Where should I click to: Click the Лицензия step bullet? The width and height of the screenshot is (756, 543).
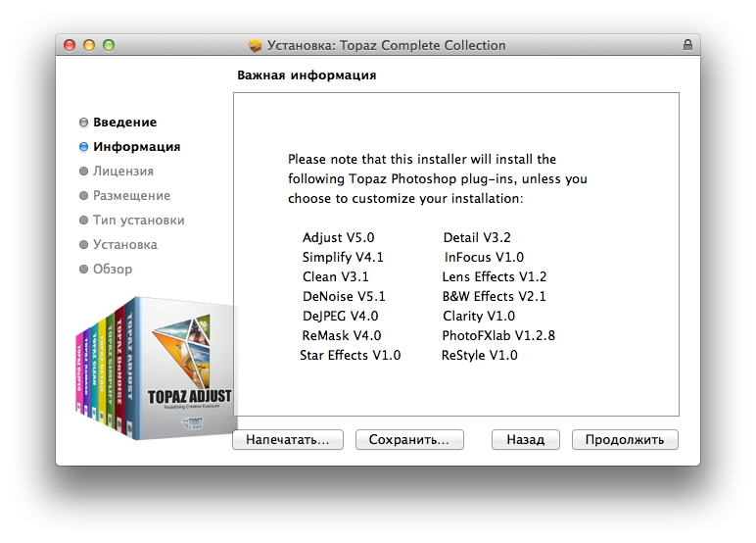tap(83, 172)
